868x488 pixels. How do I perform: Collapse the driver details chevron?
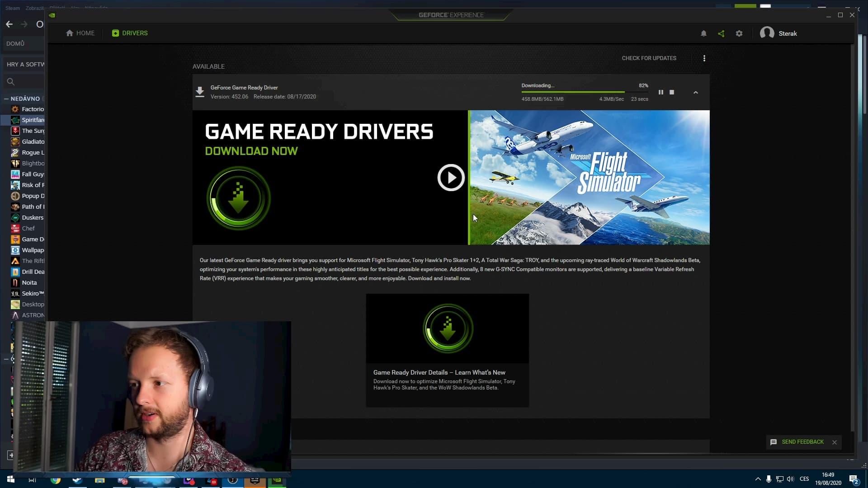click(696, 92)
